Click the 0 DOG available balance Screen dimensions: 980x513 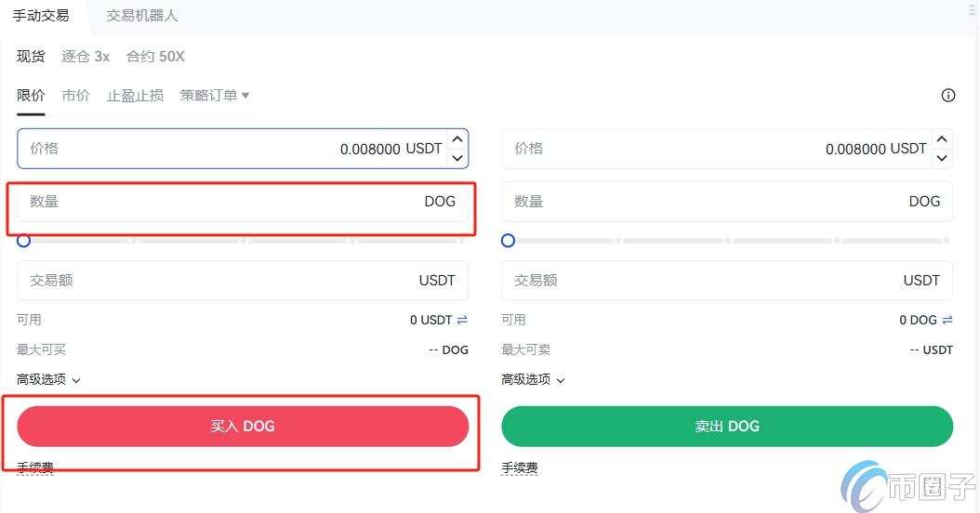point(918,320)
